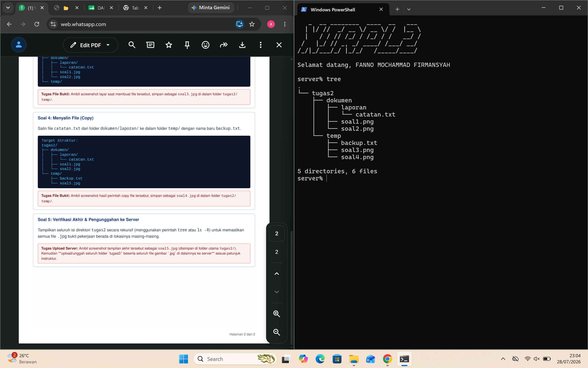Switch to Google Chrome on the taskbar
The width and height of the screenshot is (588, 368).
click(x=388, y=359)
